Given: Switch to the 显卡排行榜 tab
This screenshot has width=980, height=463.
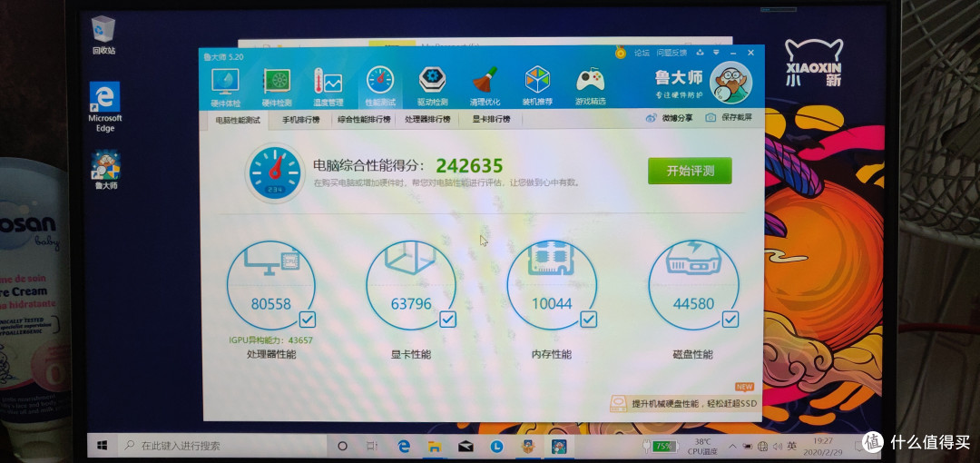Looking at the screenshot, I should pyautogui.click(x=491, y=120).
